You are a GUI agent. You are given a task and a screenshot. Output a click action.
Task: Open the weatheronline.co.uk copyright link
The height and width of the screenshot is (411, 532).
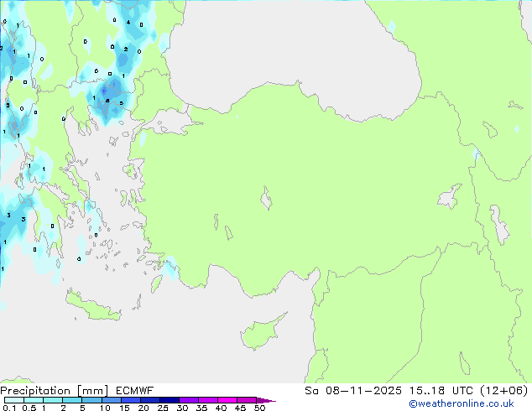click(462, 403)
